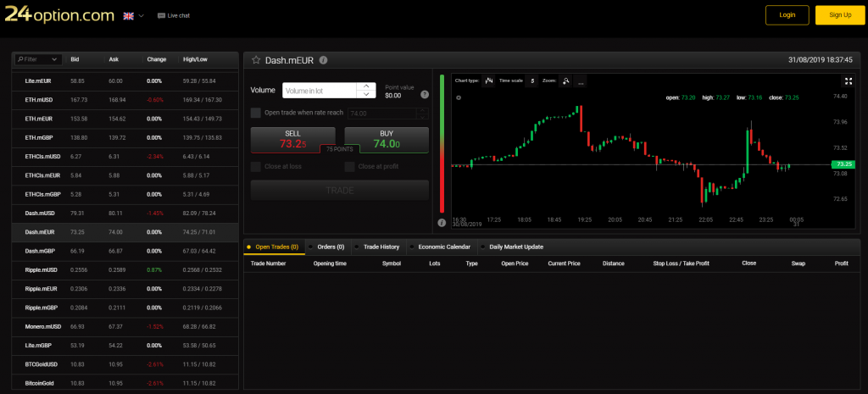
Task: Favorite Dash.mEUR with the star icon
Action: point(256,60)
